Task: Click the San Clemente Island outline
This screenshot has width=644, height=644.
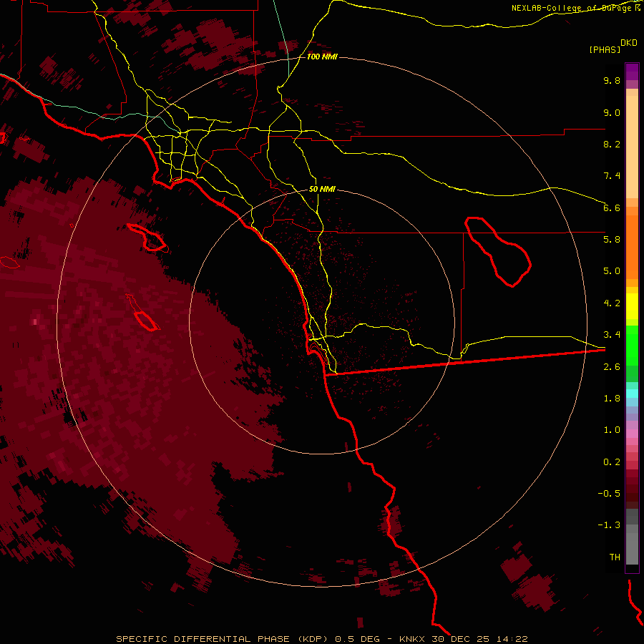Action: coord(142,312)
